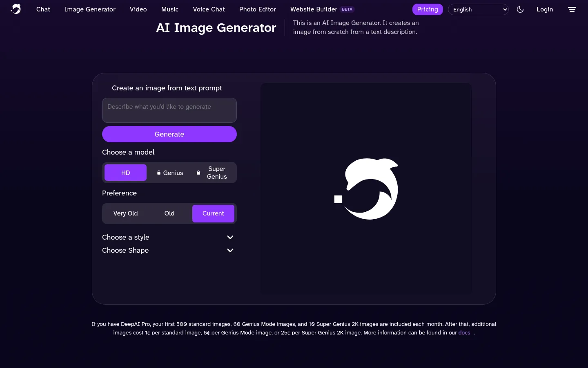Choose the Old preference
The image size is (588, 368).
pos(169,213)
